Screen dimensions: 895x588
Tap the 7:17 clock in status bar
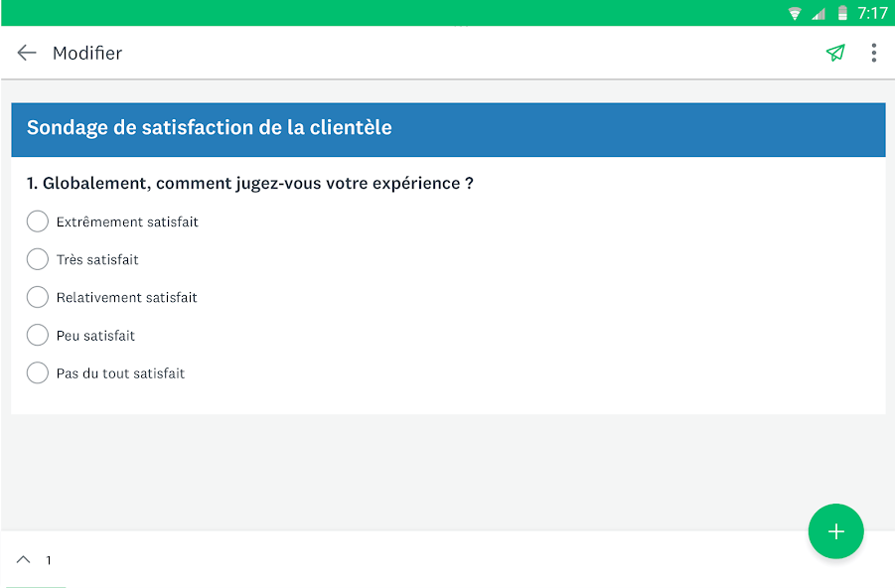872,13
